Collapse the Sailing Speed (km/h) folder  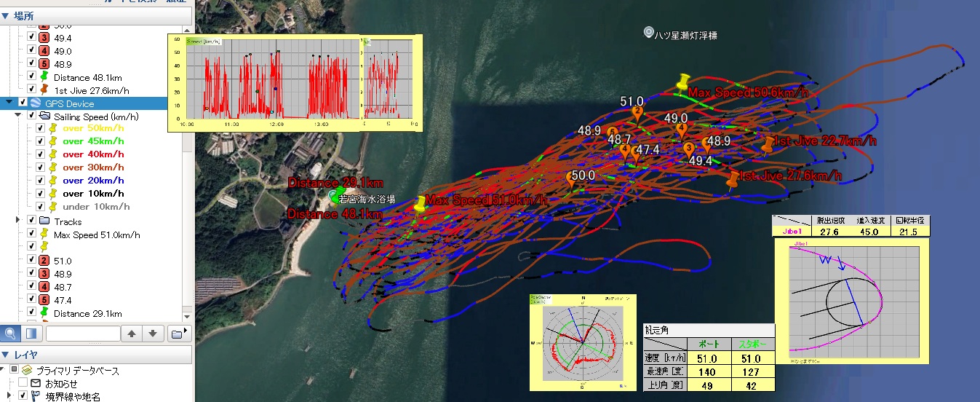coord(18,116)
